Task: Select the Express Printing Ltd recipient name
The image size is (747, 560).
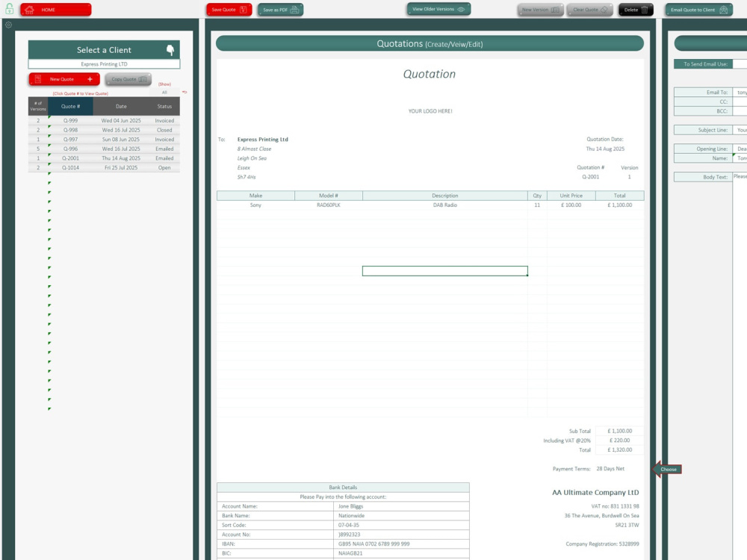Action: click(x=262, y=140)
